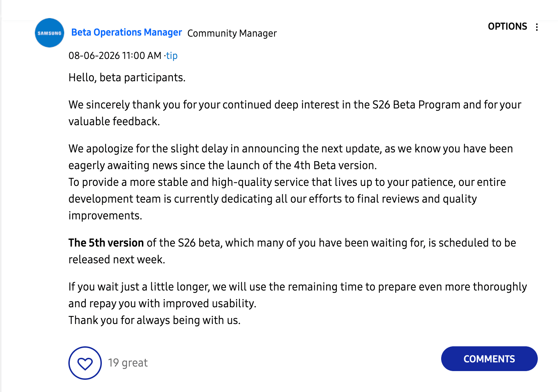
Task: Click the Community Manager rank label
Action: (x=232, y=33)
